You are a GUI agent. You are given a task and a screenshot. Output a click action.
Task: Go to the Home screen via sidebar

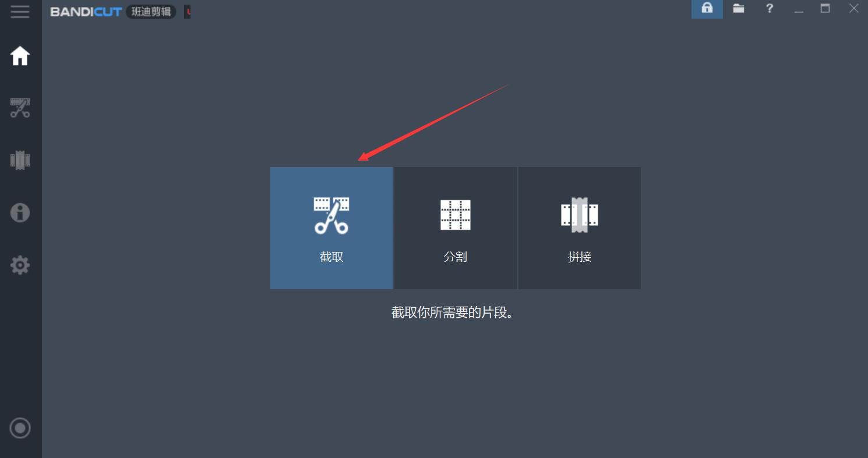(20, 56)
